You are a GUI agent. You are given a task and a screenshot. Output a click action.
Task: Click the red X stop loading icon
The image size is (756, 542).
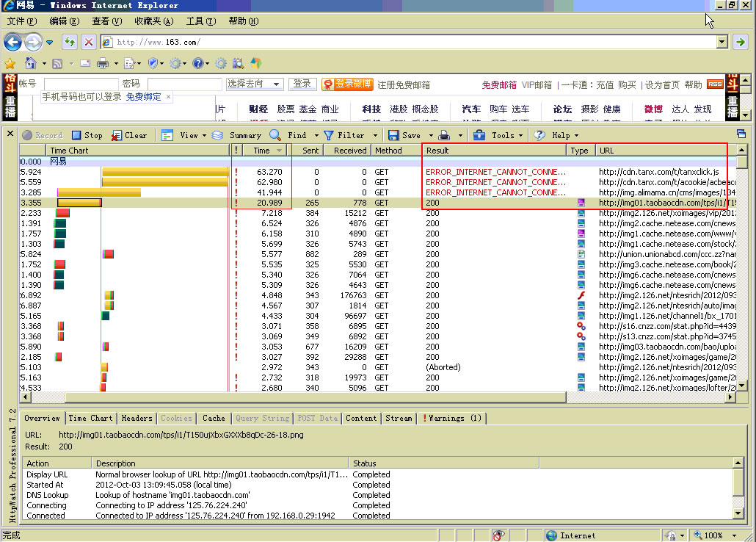pos(89,42)
